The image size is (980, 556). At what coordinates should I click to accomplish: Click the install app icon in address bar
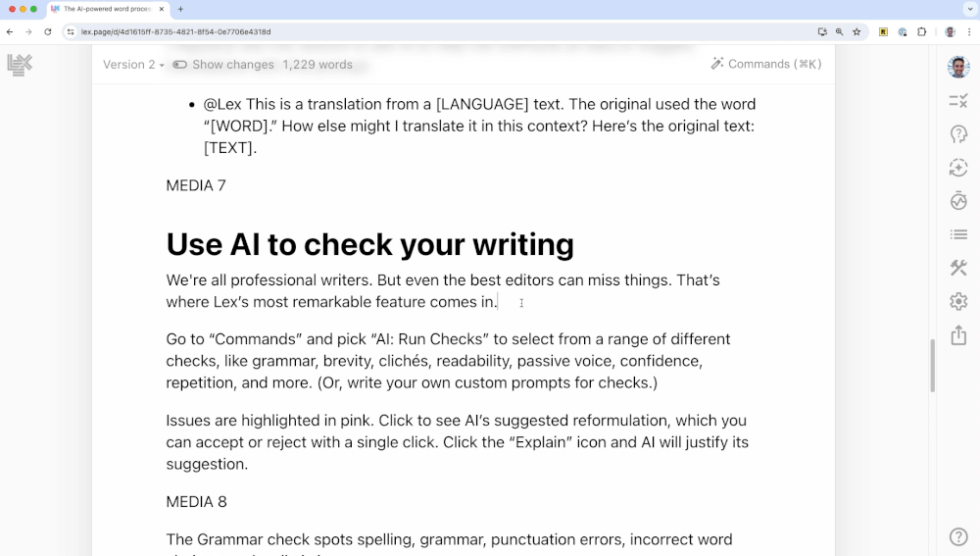(822, 32)
